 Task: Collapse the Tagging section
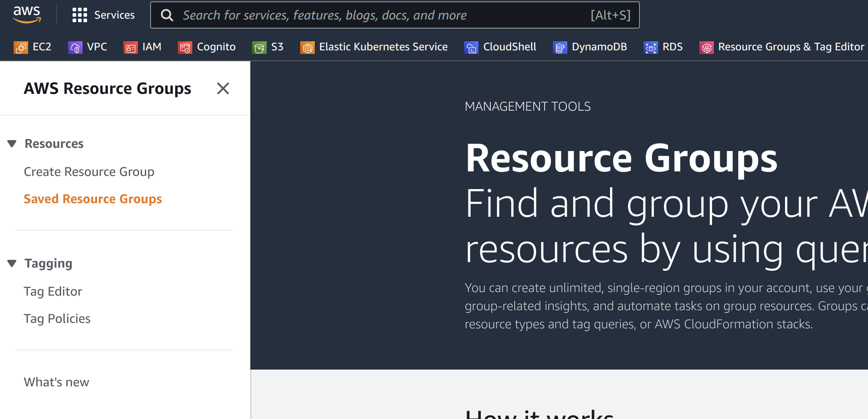(12, 263)
